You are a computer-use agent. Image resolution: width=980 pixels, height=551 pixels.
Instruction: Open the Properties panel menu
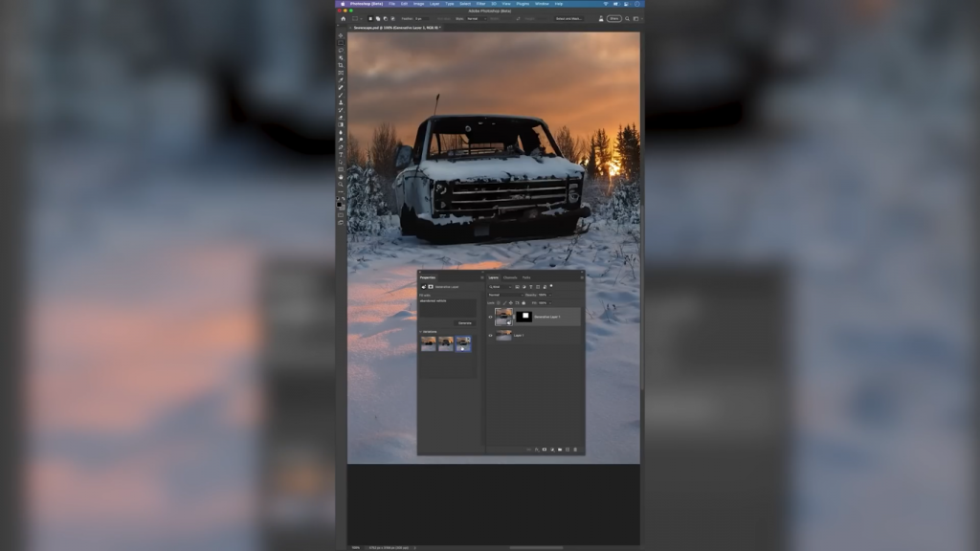coord(482,277)
